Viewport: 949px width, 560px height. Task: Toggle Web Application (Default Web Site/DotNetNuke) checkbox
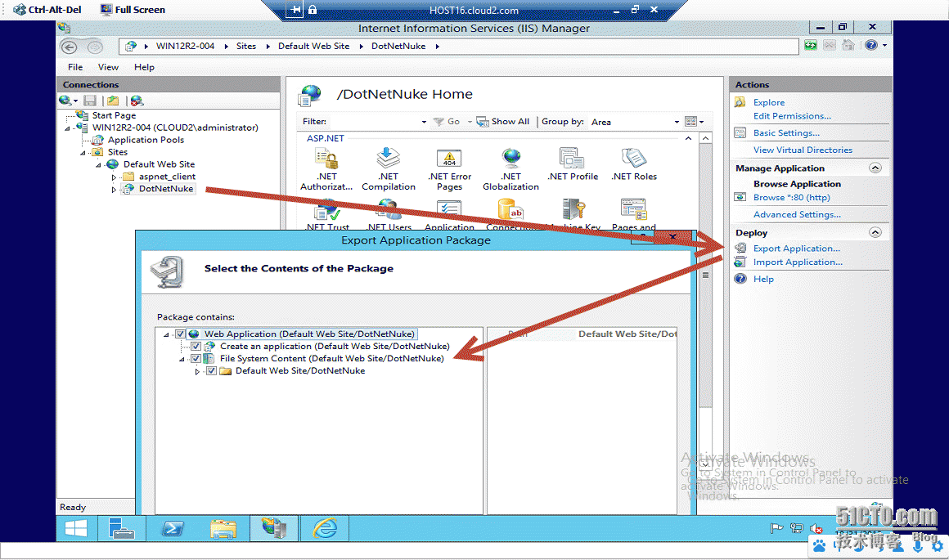(180, 334)
